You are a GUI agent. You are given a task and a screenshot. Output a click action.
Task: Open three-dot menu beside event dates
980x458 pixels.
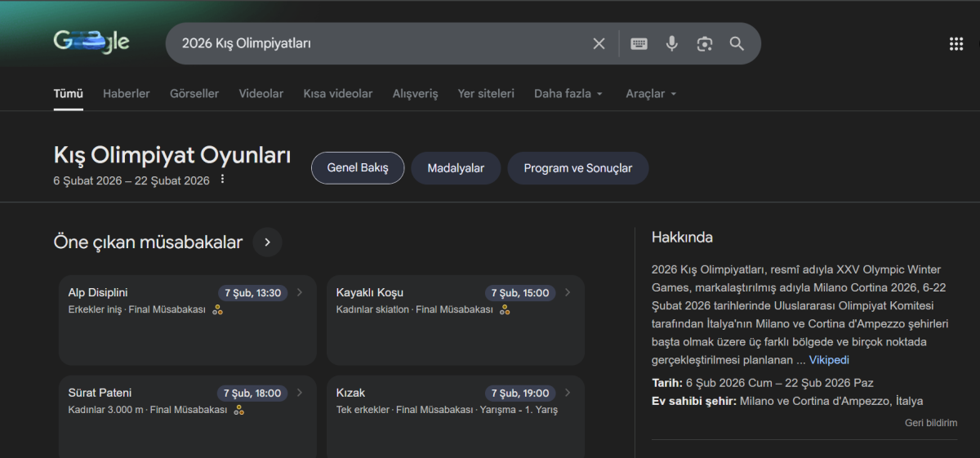click(222, 180)
